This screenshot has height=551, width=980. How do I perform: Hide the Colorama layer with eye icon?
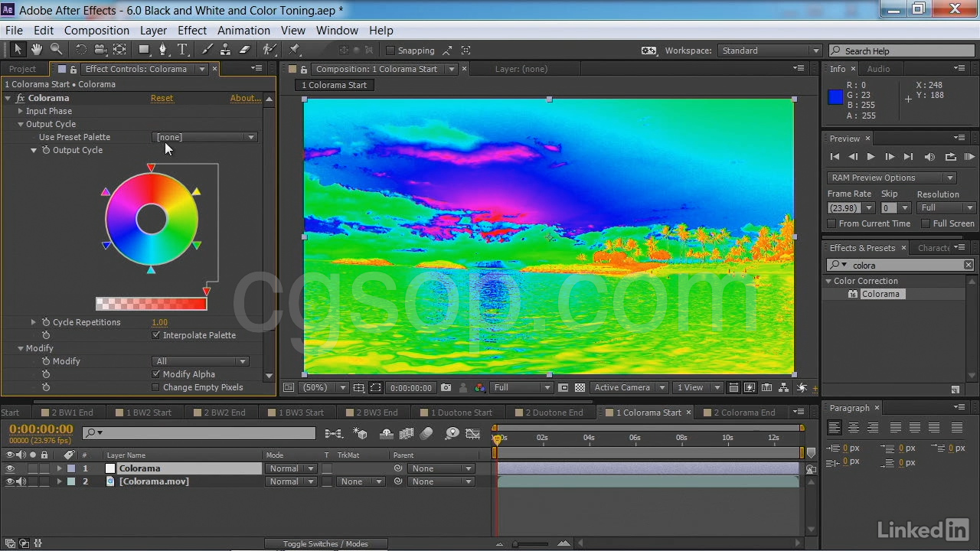click(10, 468)
